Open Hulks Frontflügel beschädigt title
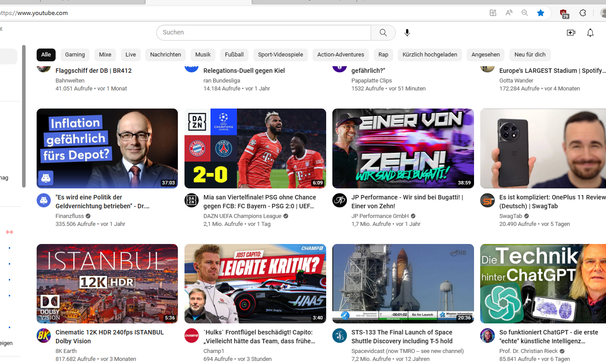The width and height of the screenshot is (606, 364). [259, 337]
